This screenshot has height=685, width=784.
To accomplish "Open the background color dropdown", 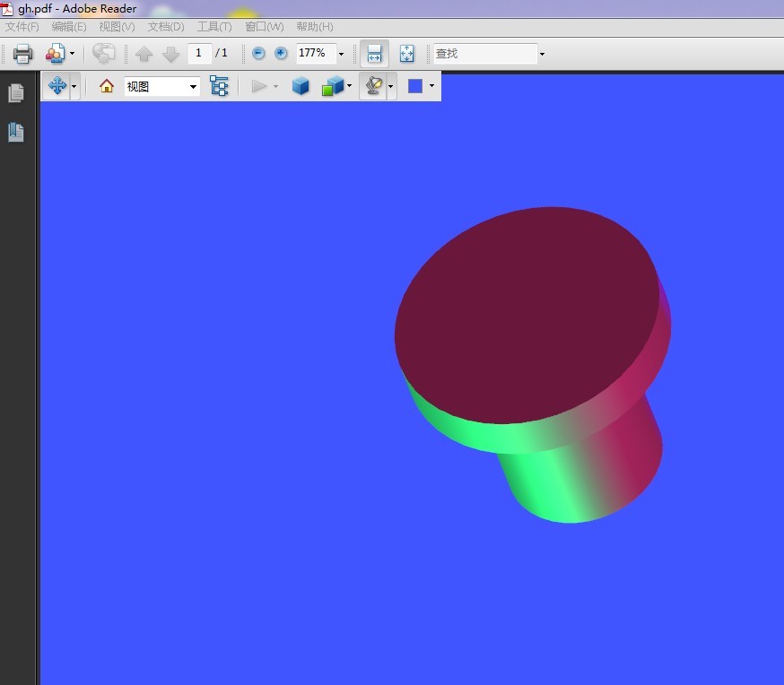I will pyautogui.click(x=431, y=86).
